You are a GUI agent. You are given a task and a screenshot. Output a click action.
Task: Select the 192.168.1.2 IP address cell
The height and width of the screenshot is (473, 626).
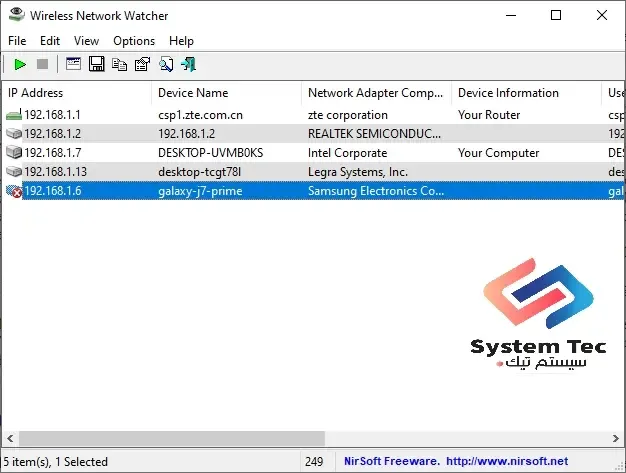(52, 134)
